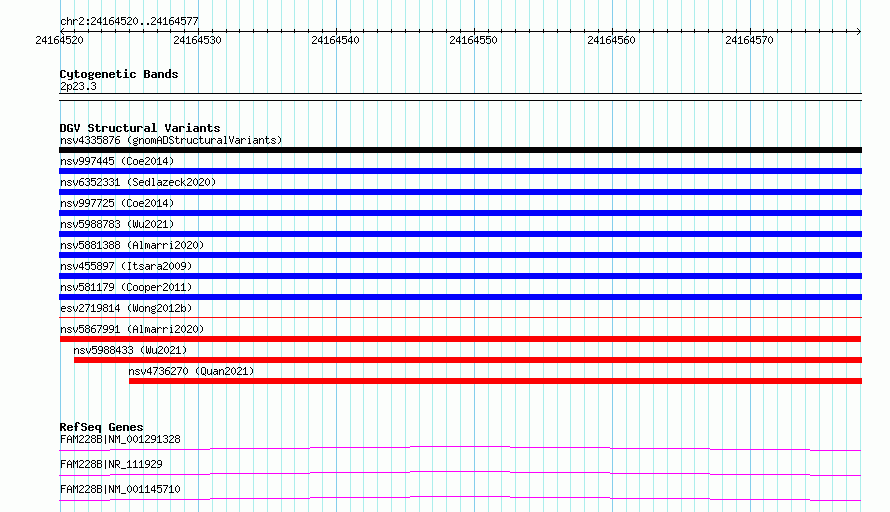Click ruler coordinate 24164570

749,40
